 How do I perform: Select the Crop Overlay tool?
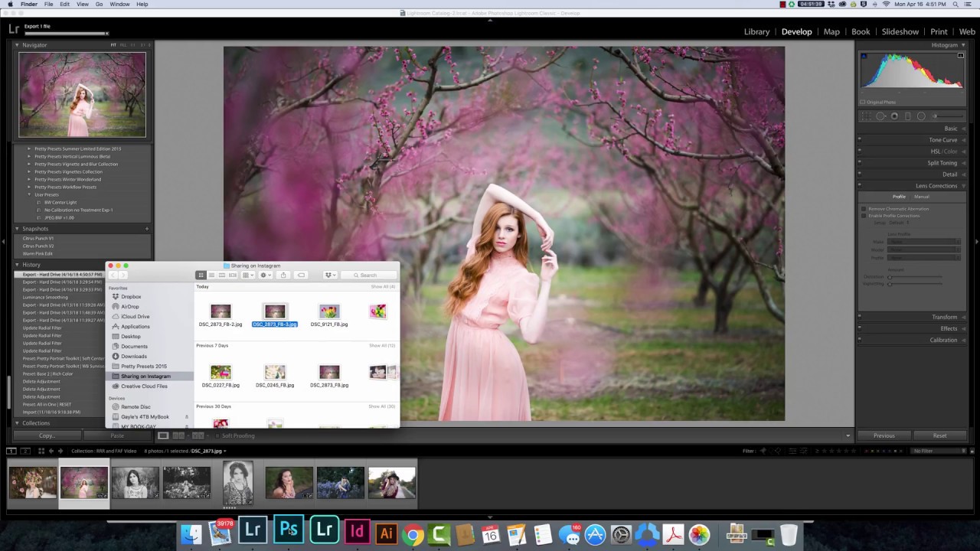(x=866, y=116)
